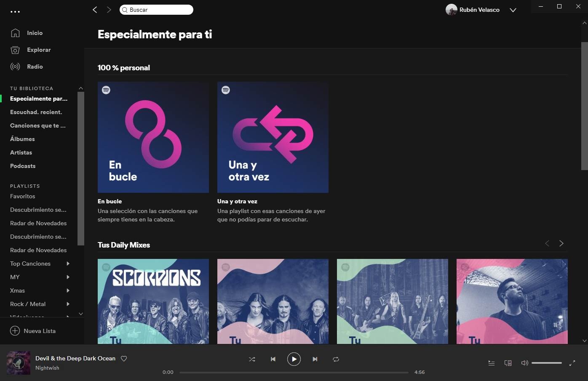Open the MY playlist folder
The height and width of the screenshot is (381, 588).
(x=15, y=277)
